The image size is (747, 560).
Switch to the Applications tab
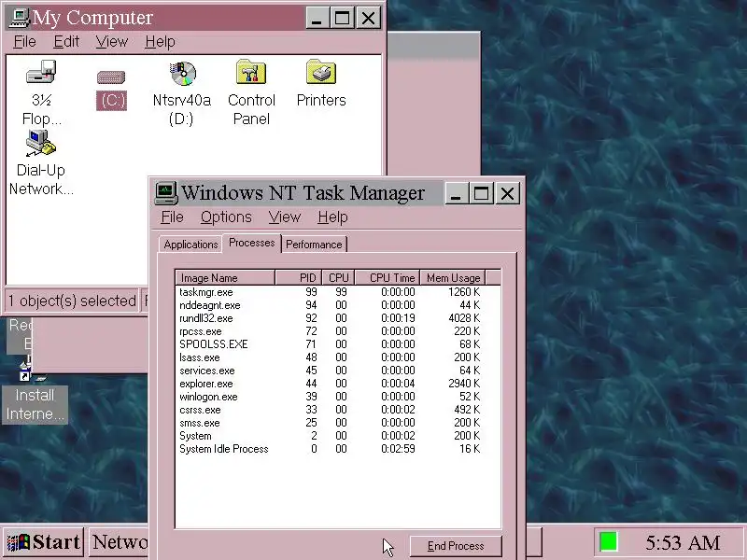click(x=190, y=245)
